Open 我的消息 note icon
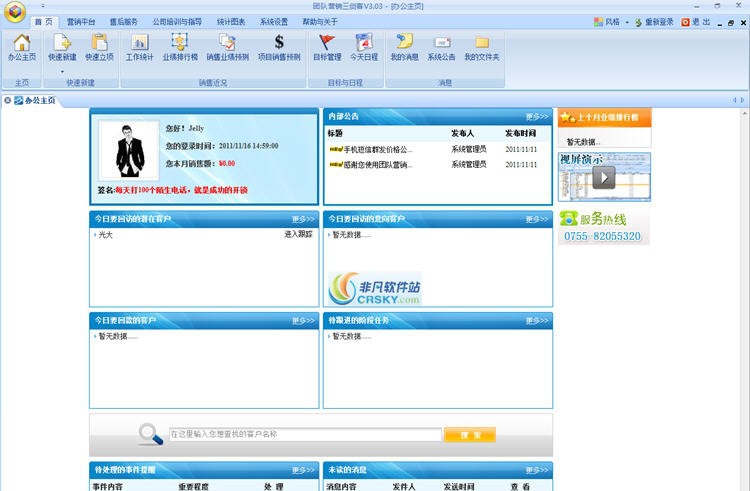 (x=405, y=42)
